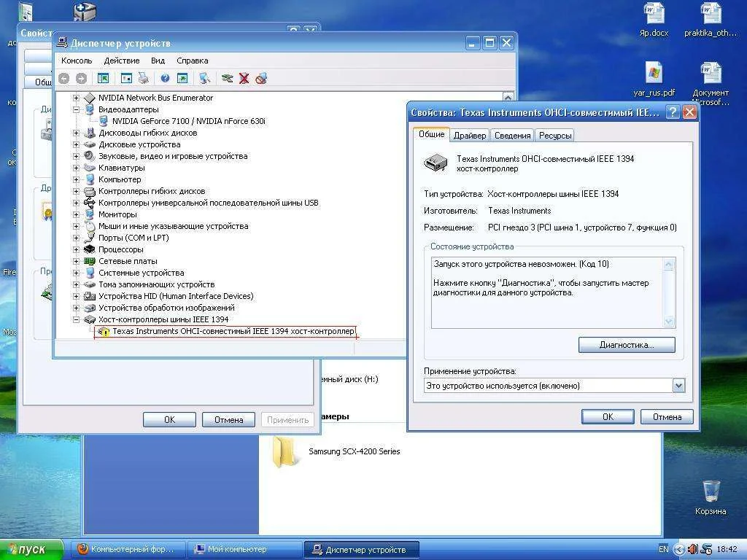Switch to the Драйвер tab
This screenshot has height=560, width=747.
[x=470, y=136]
